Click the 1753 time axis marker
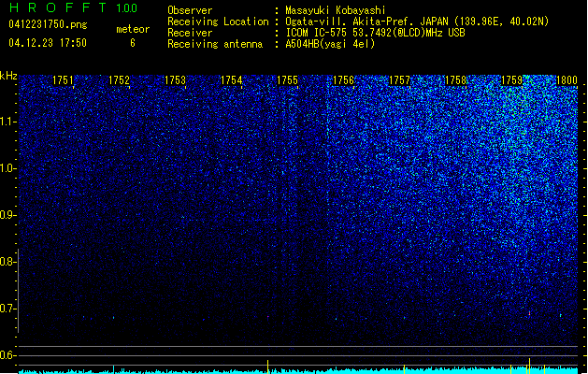Screen dimensions: 588x374 point(175,80)
